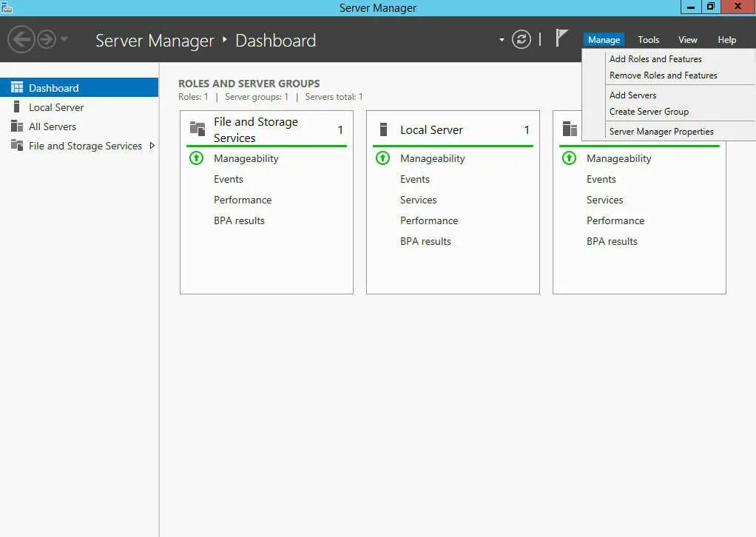Click server count 1 on Local Server tile
The width and height of the screenshot is (756, 537).
pos(527,130)
